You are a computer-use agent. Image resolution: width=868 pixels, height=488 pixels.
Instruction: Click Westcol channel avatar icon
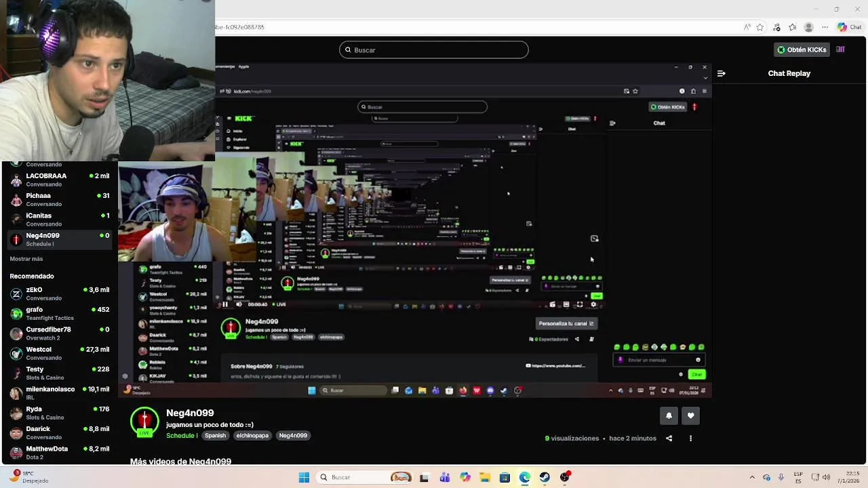click(16, 353)
